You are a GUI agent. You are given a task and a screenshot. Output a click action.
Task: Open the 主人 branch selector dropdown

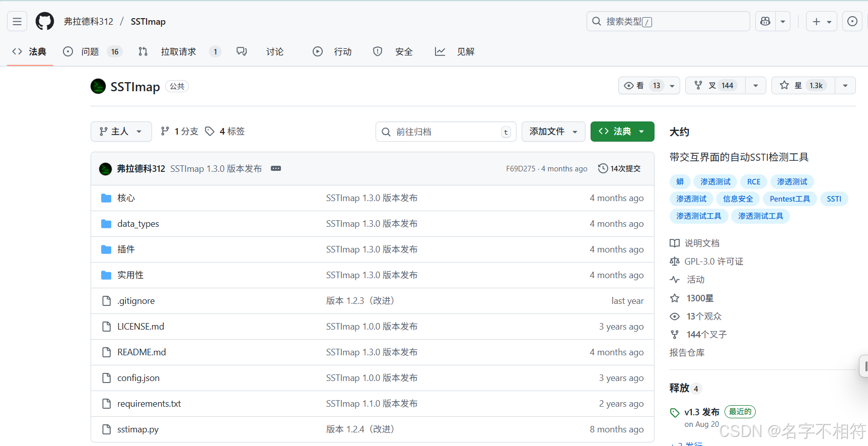121,132
